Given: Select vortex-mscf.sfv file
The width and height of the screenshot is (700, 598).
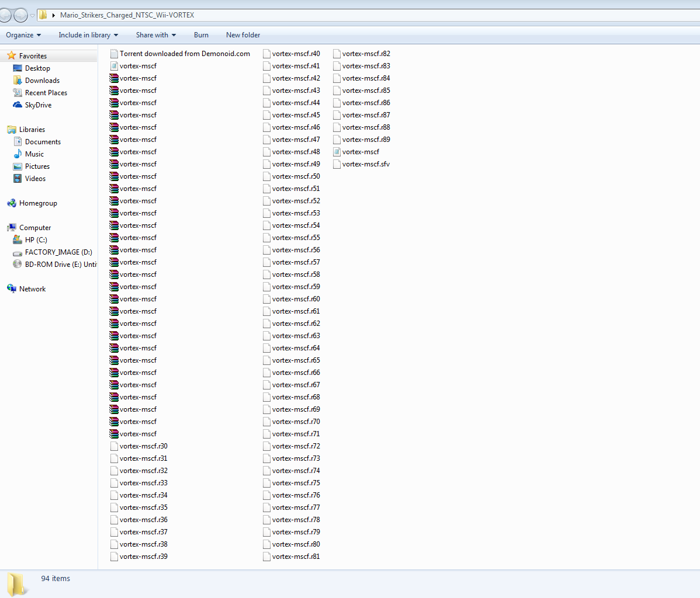Looking at the screenshot, I should 366,164.
